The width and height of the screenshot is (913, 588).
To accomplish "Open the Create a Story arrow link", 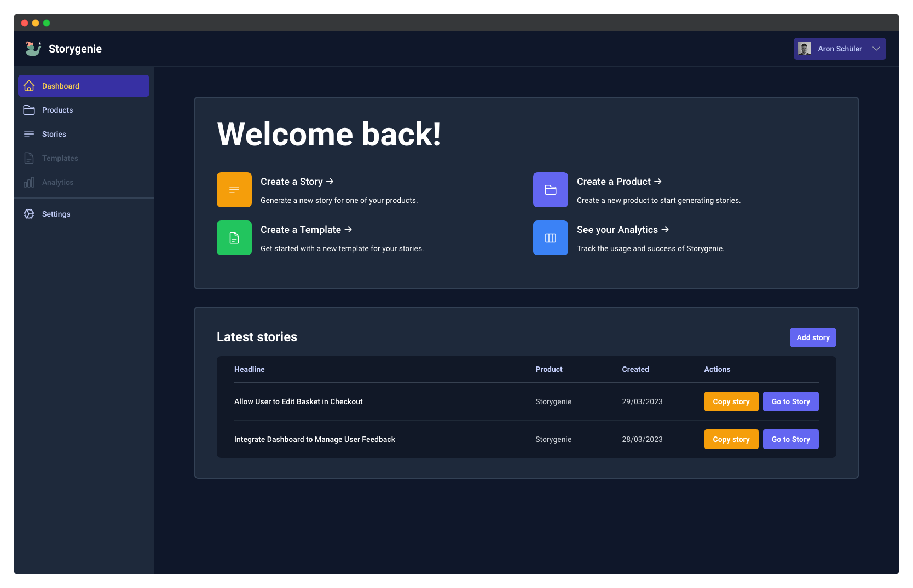I will pyautogui.click(x=297, y=181).
